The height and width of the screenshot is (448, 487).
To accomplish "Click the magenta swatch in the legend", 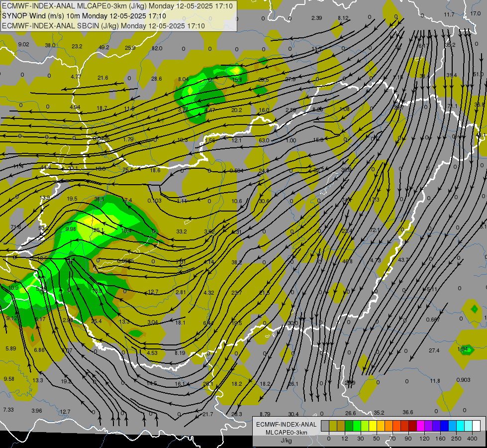I will click(x=420, y=426).
